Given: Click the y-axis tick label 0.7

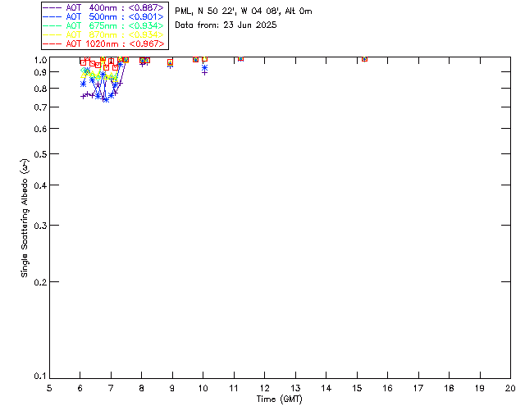Looking at the screenshot, I should click(40, 107).
